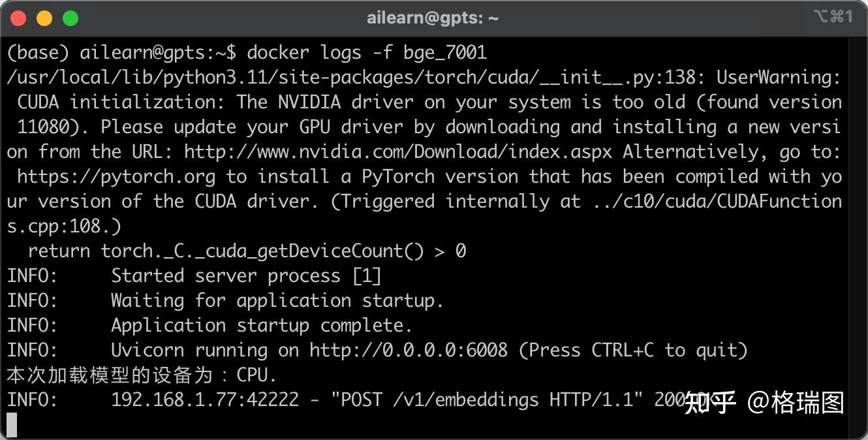Click the terminal cursor block at the bottom
The image size is (868, 440).
click(12, 424)
